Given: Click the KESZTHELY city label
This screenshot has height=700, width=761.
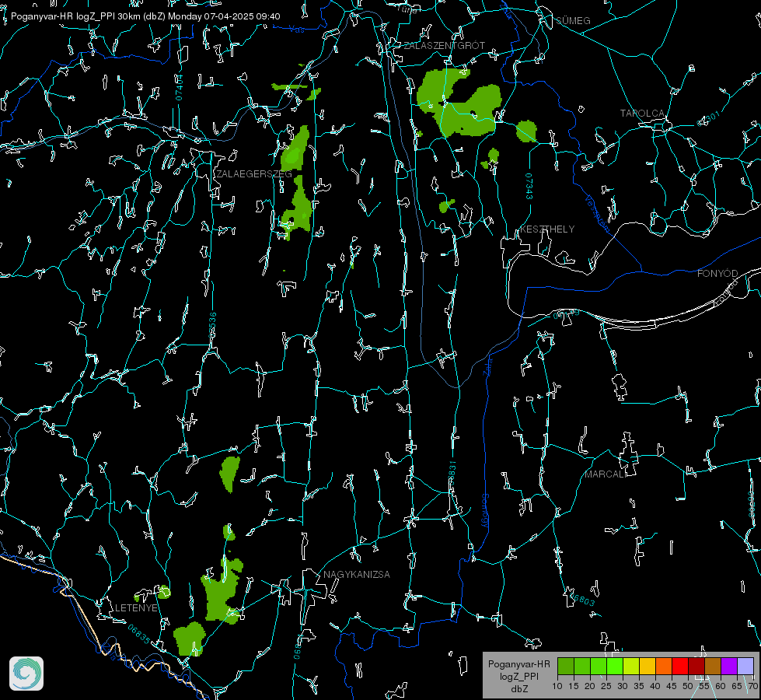Looking at the screenshot, I should click(547, 229).
